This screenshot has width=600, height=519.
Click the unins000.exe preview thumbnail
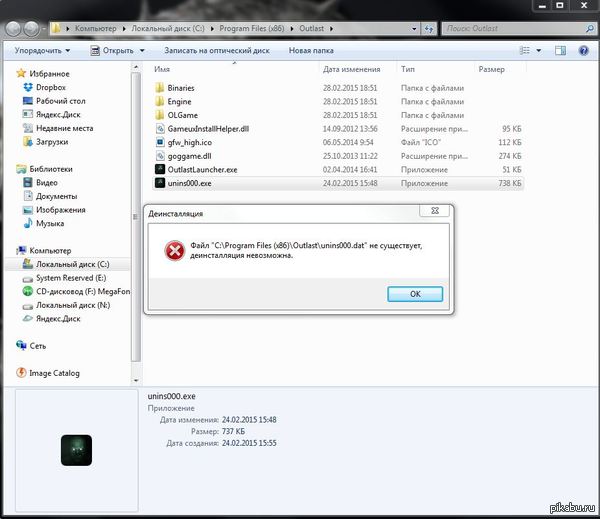point(76,450)
